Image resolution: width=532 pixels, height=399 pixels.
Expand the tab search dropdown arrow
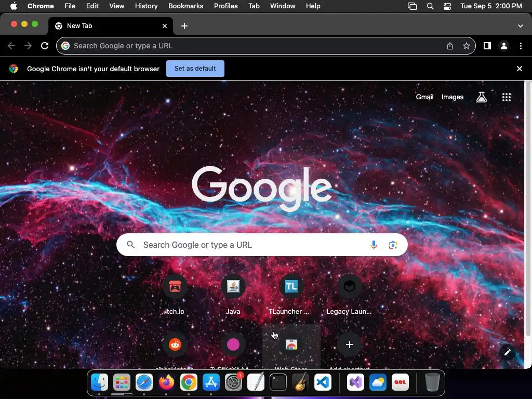point(520,26)
